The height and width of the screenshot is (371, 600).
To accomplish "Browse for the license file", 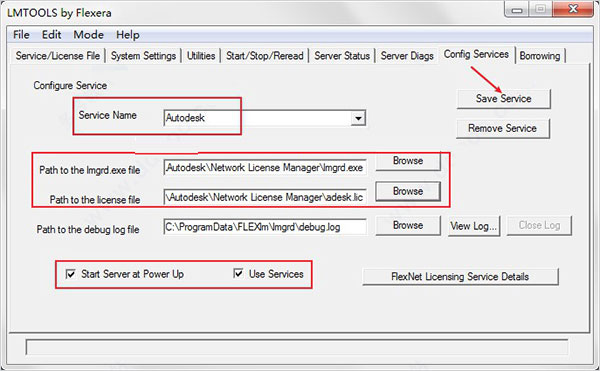I will point(408,191).
